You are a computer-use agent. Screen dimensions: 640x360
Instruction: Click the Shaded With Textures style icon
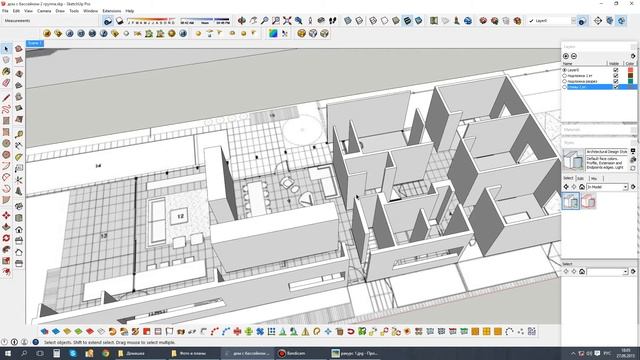pyautogui.click(x=407, y=20)
